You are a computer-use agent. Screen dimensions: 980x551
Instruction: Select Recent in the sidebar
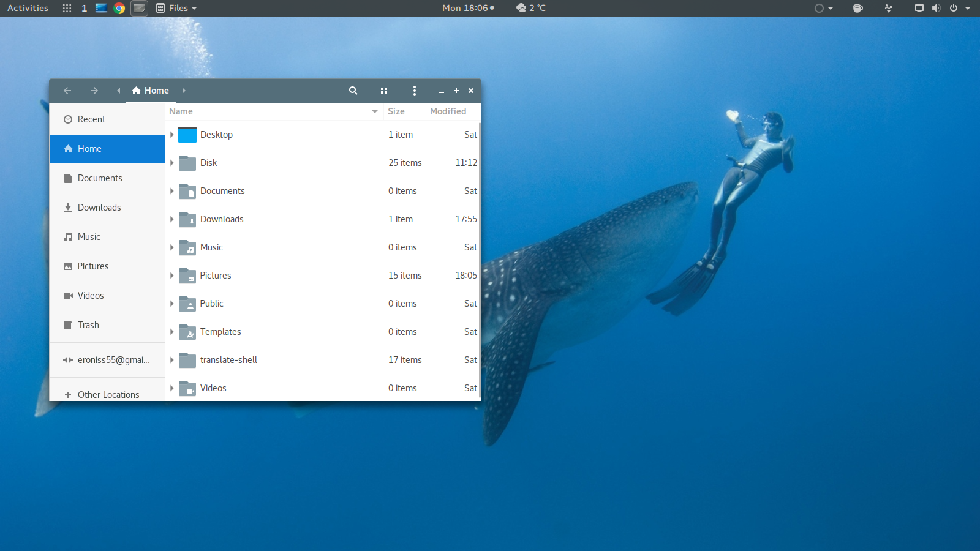(x=91, y=119)
